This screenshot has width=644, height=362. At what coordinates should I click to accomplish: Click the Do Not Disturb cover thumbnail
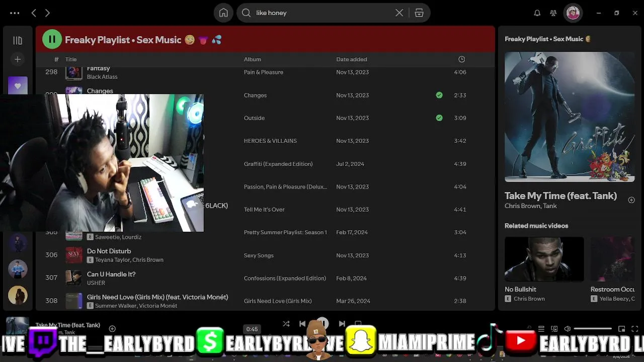click(74, 255)
